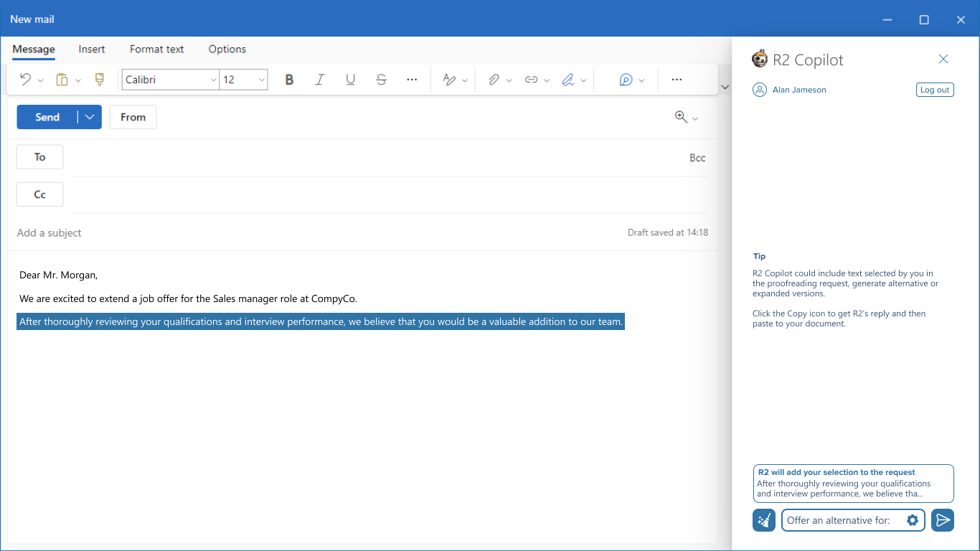
Task: Expand the Attach file dropdown arrow
Action: coord(509,80)
